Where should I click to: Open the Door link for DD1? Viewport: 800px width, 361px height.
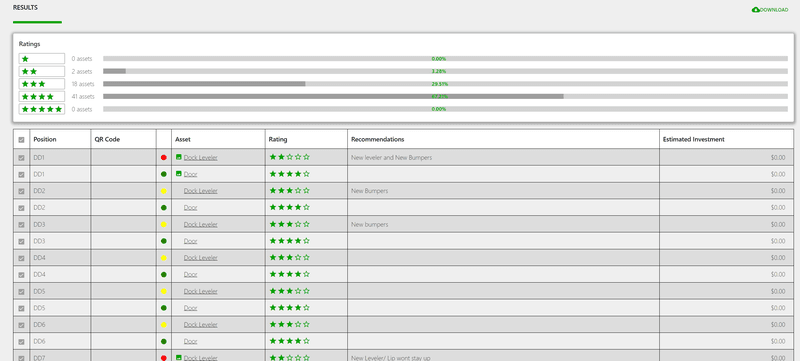pos(190,174)
